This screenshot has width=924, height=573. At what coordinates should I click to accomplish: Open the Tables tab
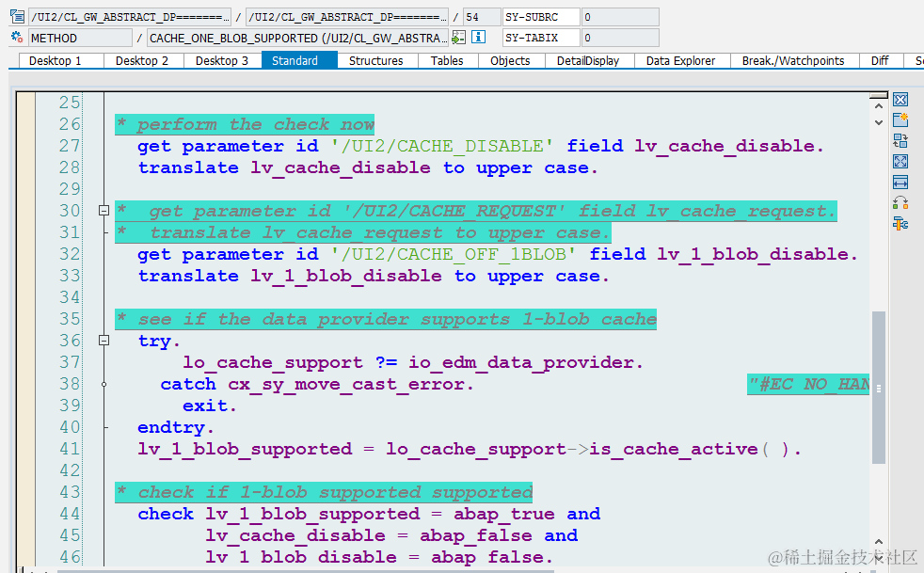[x=448, y=61]
